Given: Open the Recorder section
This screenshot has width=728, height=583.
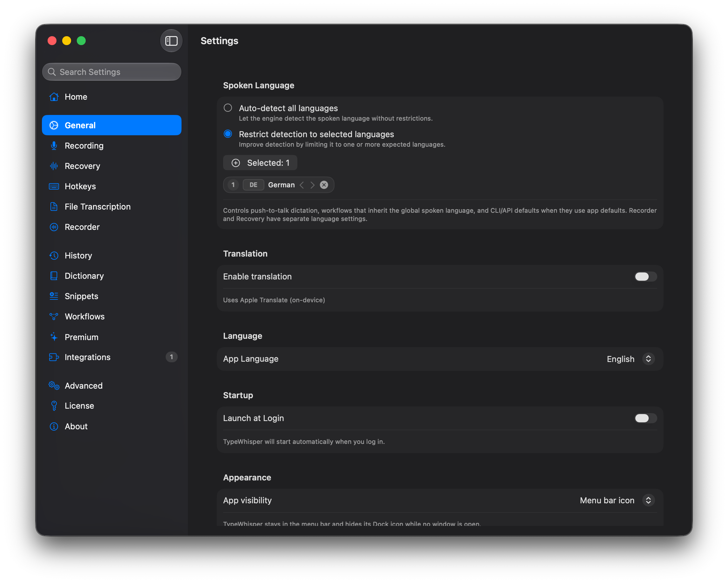Looking at the screenshot, I should [x=111, y=227].
